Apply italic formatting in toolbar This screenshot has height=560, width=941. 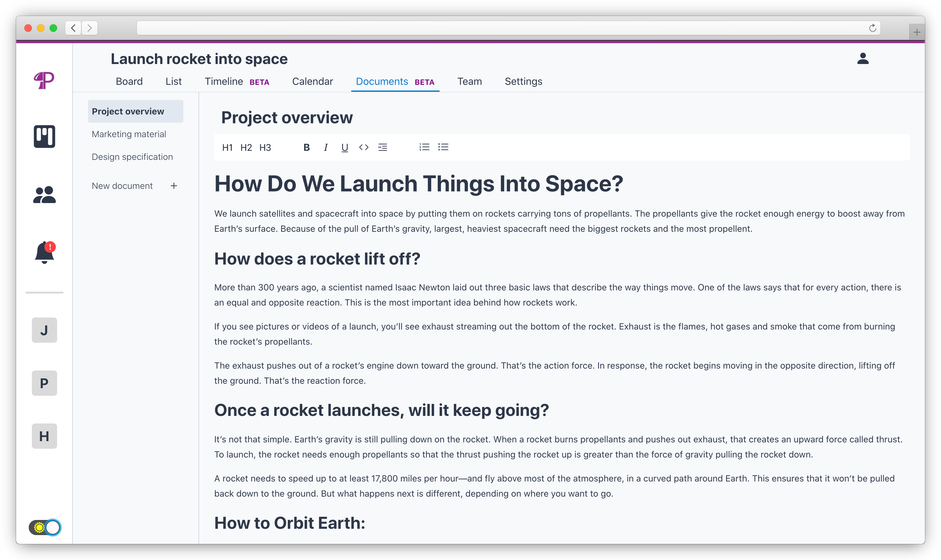(x=325, y=147)
